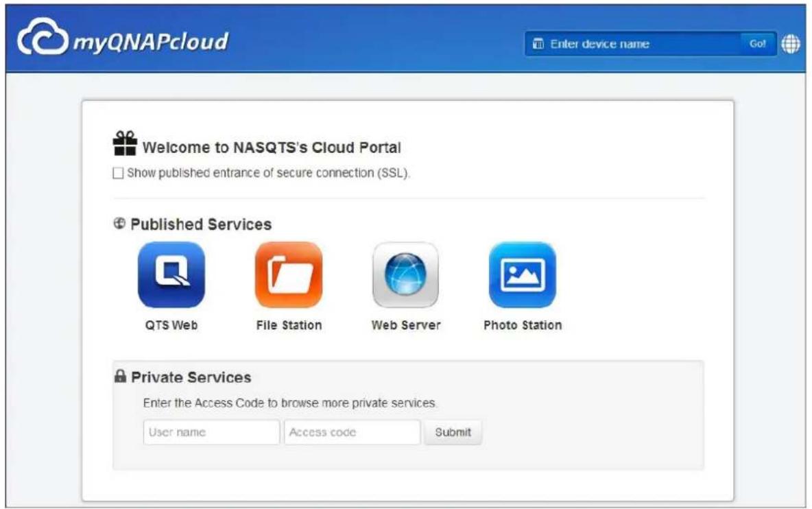812x509 pixels.
Task: Open the QTS Web service icon
Action: 171,275
